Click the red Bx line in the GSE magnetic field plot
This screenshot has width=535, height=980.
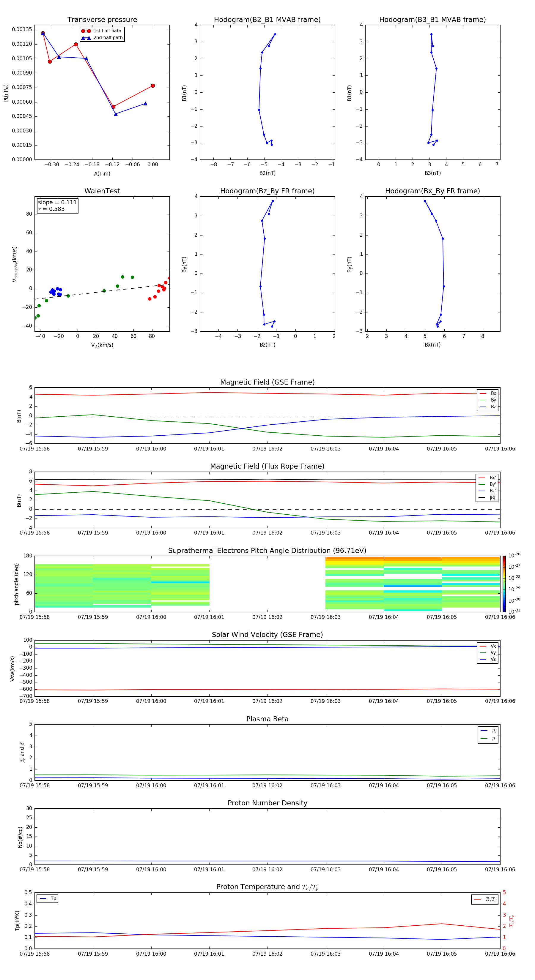tap(267, 393)
